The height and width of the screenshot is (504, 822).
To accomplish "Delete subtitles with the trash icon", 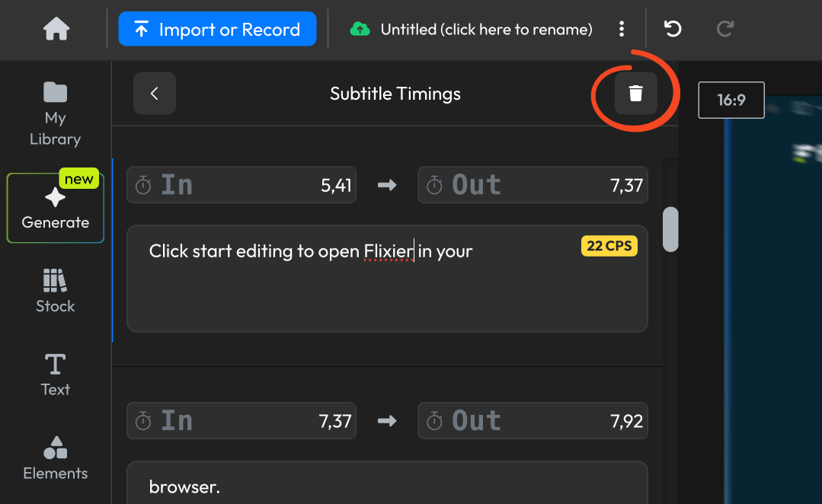I will [x=635, y=94].
